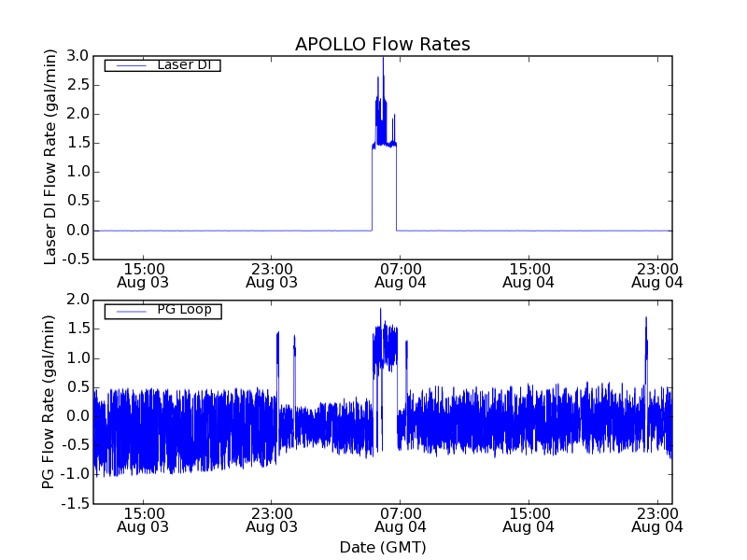This screenshot has width=747, height=560.
Task: Click bottom plot's 07:00 Aug 04 label
Action: click(401, 521)
